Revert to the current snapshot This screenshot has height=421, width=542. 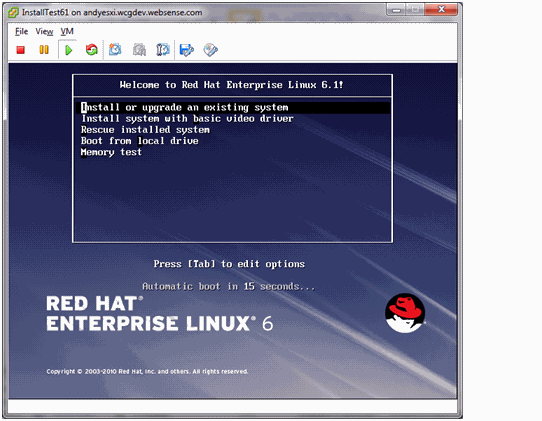click(x=139, y=50)
